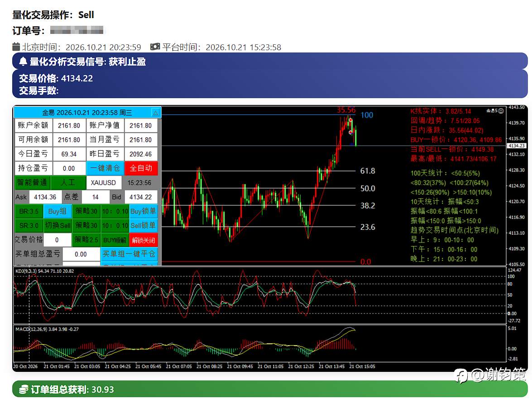Click the Fibonacci 100 level label
Viewport: 532px width, 399px height.
[367, 115]
